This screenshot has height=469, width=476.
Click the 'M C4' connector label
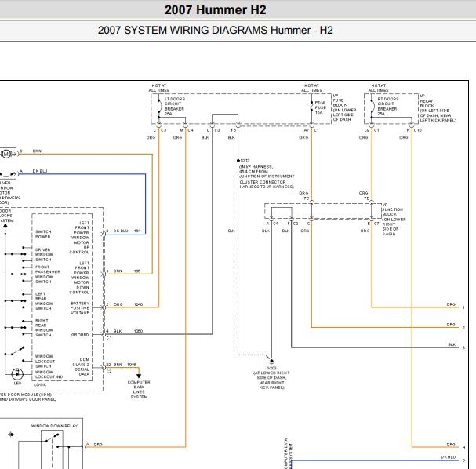click(x=187, y=130)
